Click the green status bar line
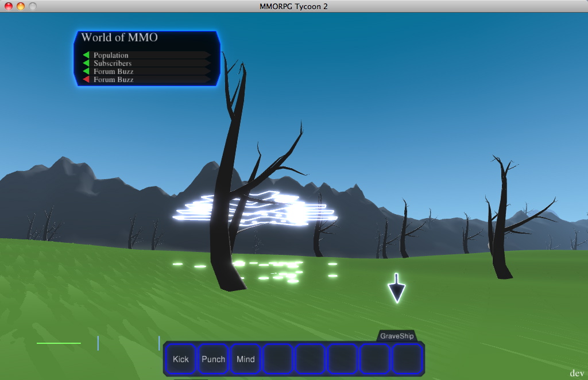Image resolution: width=588 pixels, height=380 pixels. 59,343
